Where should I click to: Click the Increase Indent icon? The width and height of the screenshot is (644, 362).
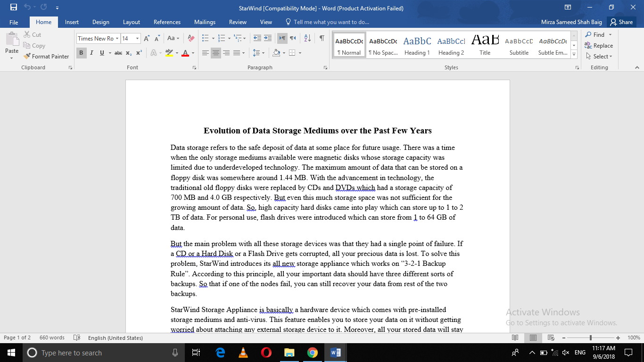tap(268, 38)
